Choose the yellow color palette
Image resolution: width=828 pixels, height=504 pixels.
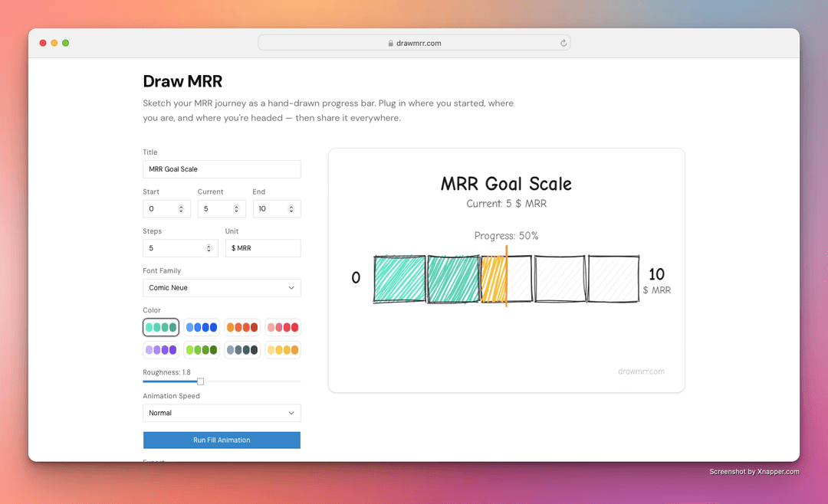pos(283,350)
